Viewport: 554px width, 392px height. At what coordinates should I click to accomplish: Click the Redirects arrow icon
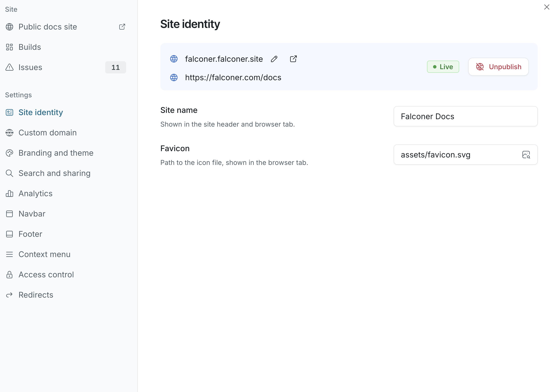coord(9,295)
